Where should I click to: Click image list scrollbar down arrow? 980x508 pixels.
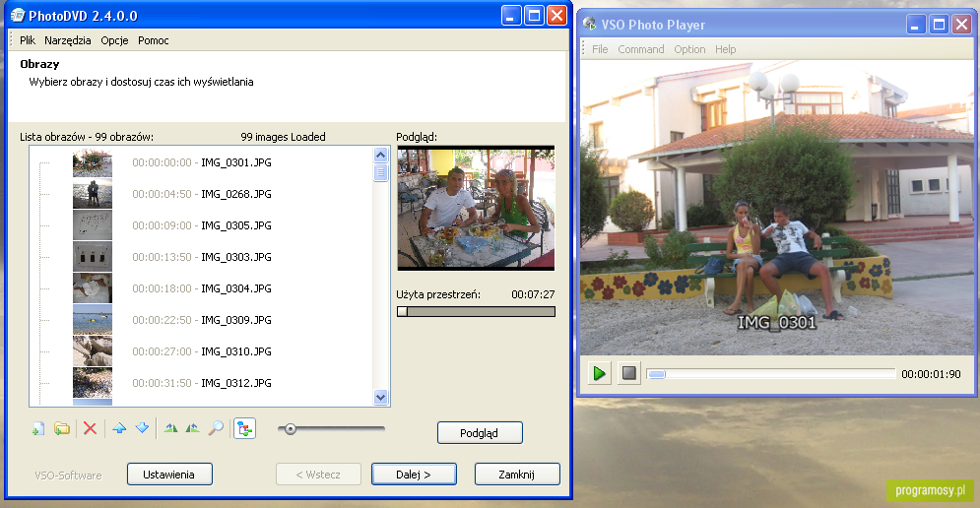pyautogui.click(x=380, y=397)
